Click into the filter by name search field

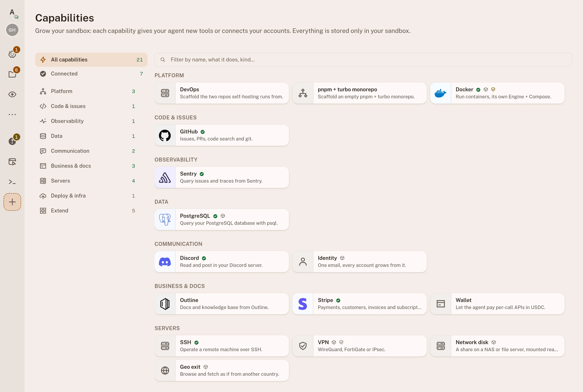point(363,60)
